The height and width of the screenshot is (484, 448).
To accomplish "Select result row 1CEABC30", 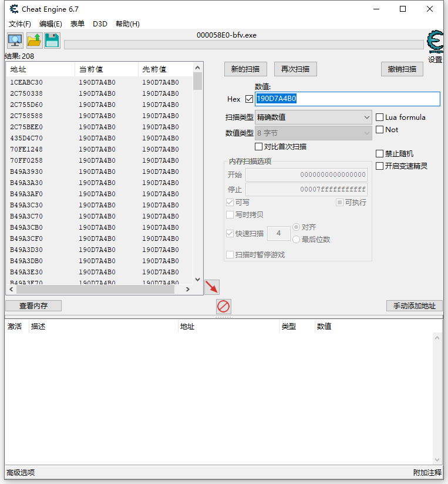I will (100, 82).
